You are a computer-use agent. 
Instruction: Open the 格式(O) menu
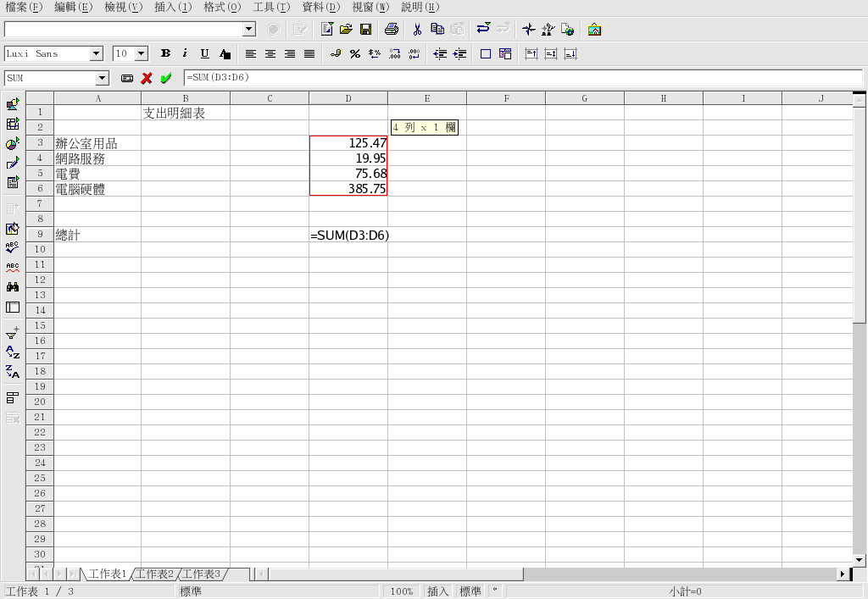coord(222,7)
